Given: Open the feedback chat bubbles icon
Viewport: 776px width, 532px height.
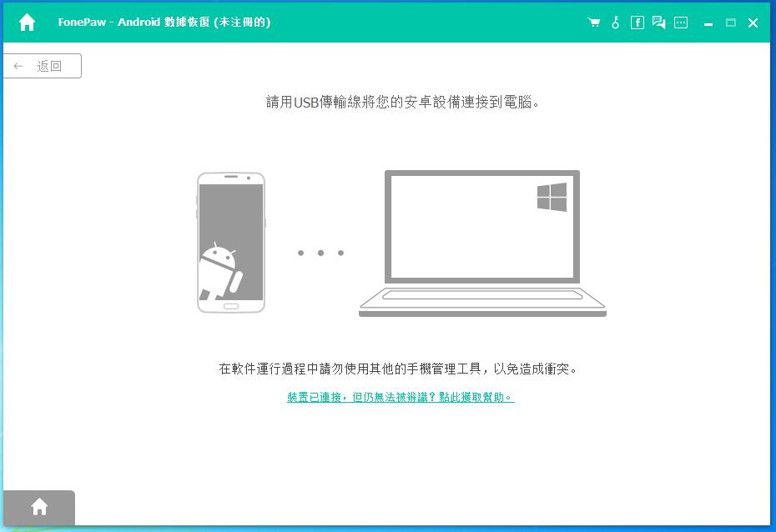Looking at the screenshot, I should [x=658, y=23].
